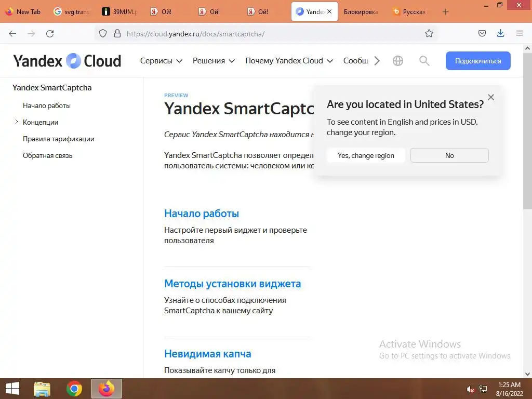
Task: Open the Pocket save icon
Action: pyautogui.click(x=482, y=33)
